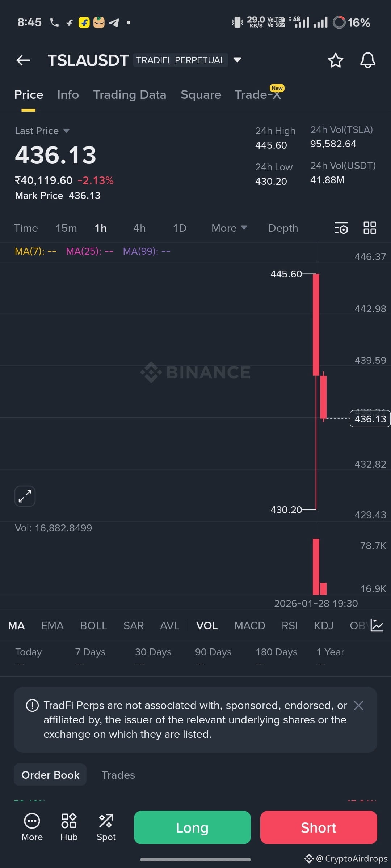The height and width of the screenshot is (868, 391).
Task: Open the chart grid layout icon
Action: point(370,228)
